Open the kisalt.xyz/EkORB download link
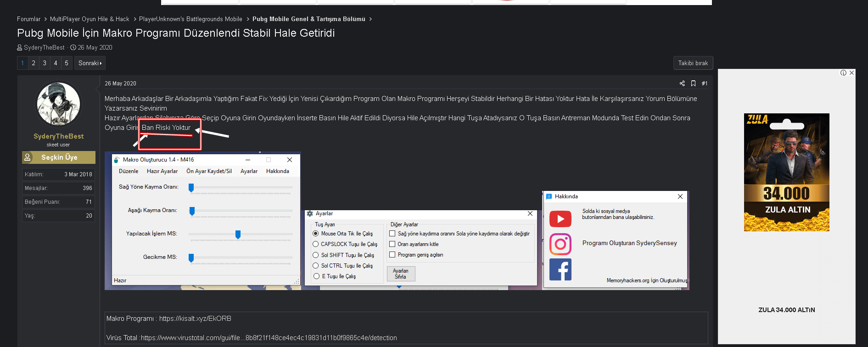 coord(195,319)
